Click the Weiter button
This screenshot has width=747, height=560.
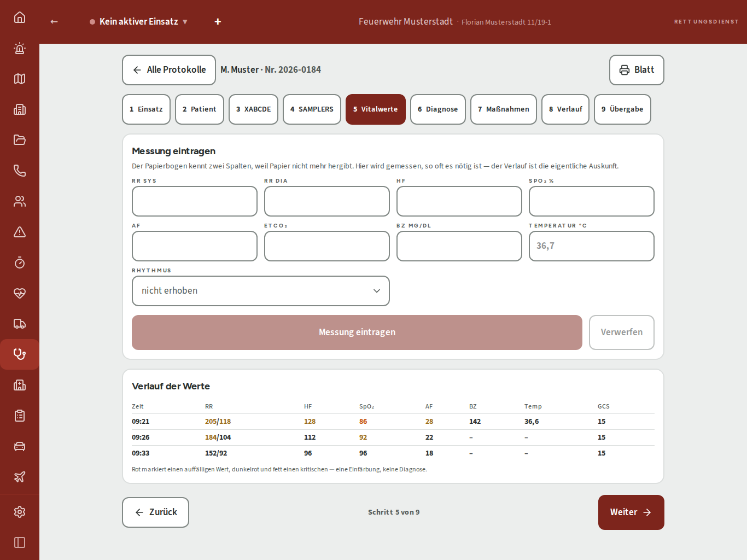tap(631, 512)
